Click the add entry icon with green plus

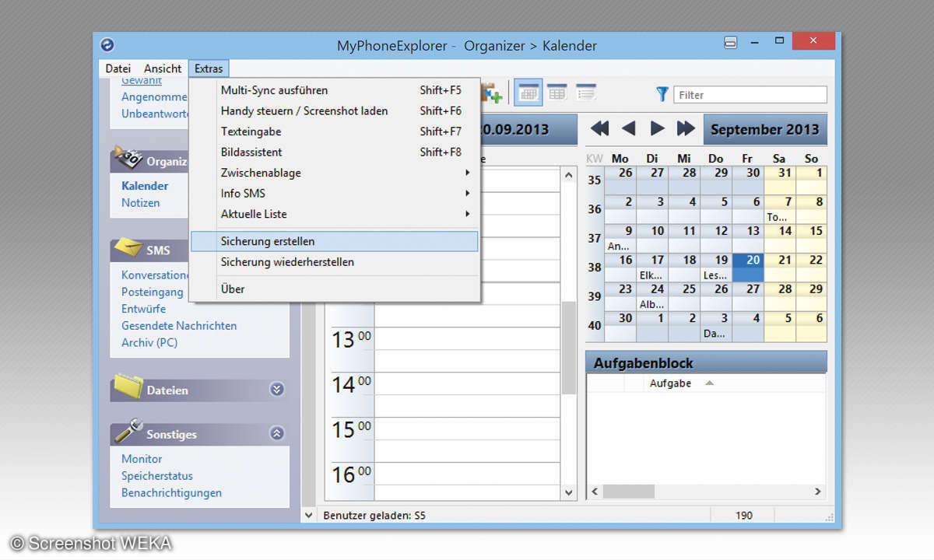492,93
